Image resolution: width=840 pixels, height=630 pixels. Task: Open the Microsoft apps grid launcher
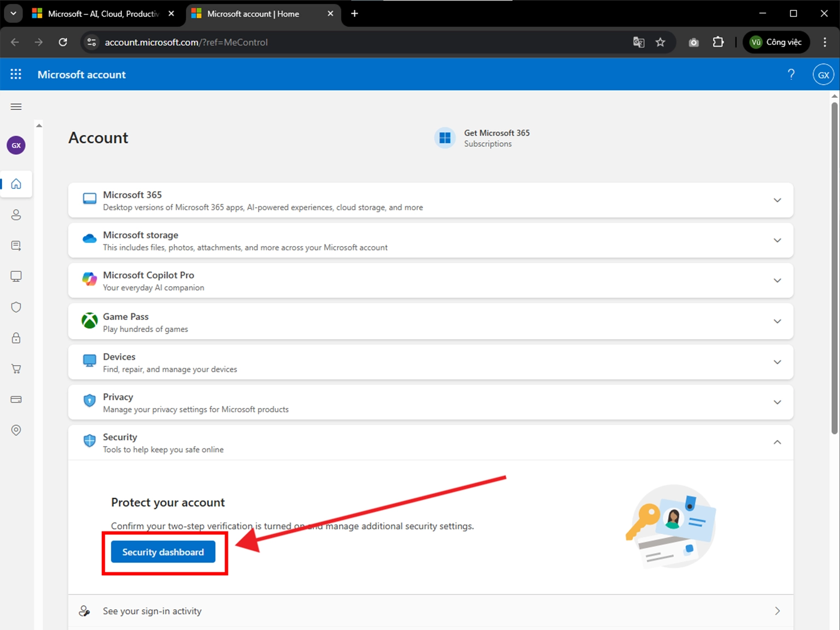point(16,74)
